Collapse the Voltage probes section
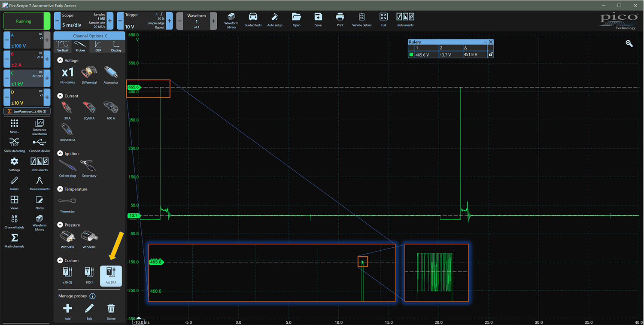 coord(60,61)
